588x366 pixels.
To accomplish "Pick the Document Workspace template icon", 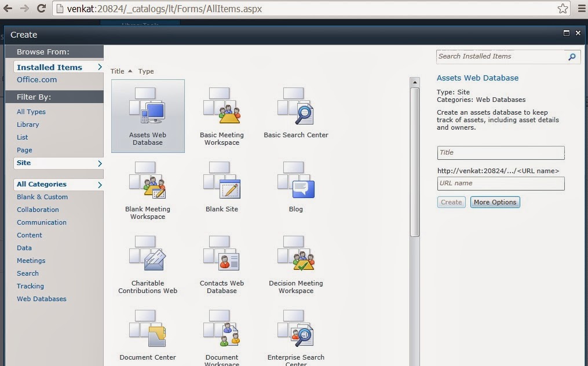I will (x=222, y=328).
